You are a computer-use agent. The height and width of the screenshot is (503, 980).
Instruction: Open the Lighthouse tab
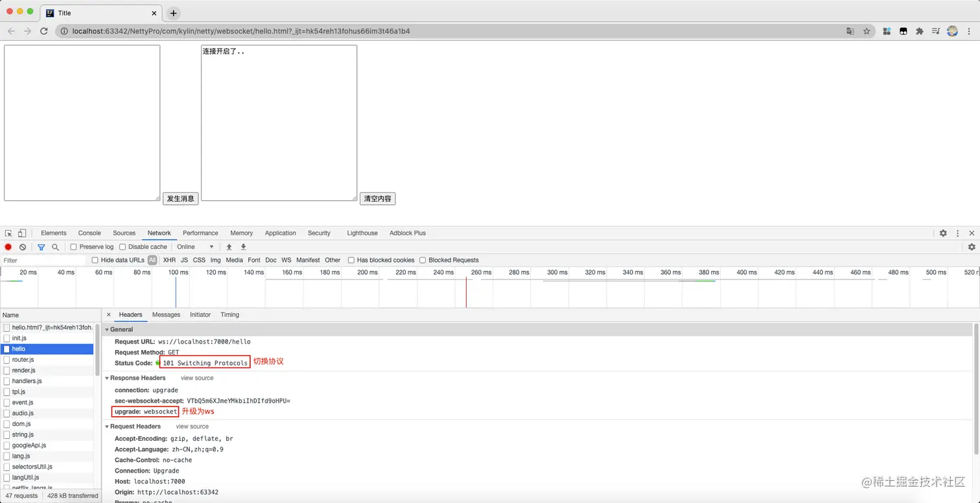pos(362,233)
